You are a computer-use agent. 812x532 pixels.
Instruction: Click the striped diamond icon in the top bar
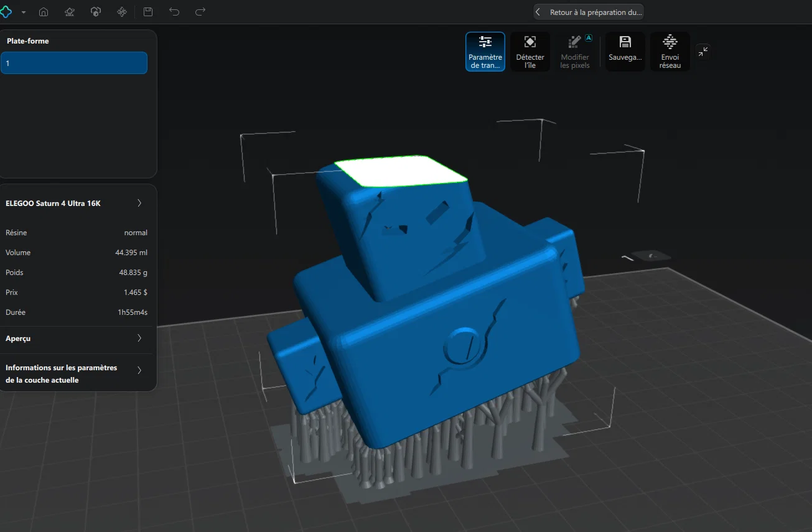(122, 12)
